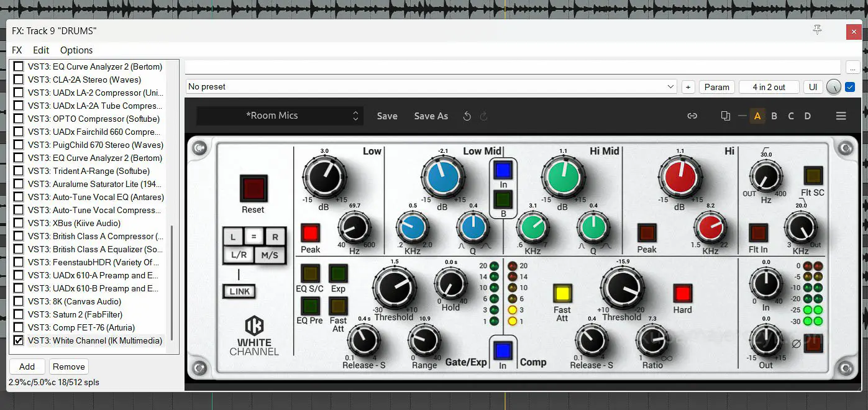The image size is (868, 410).
Task: Click the Save As button
Action: point(431,116)
